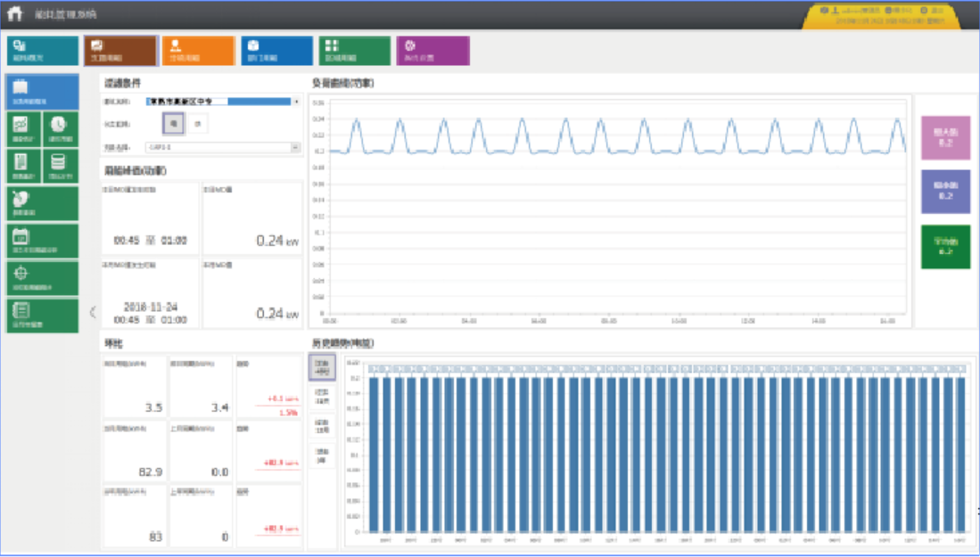Click the value 82.9 in energy stats
980x557 pixels.
tap(152, 472)
